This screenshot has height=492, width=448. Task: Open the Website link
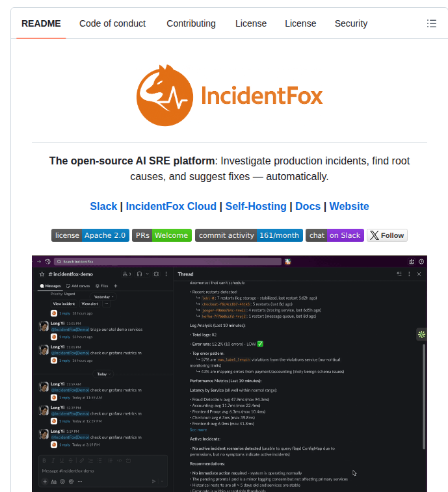pos(349,206)
